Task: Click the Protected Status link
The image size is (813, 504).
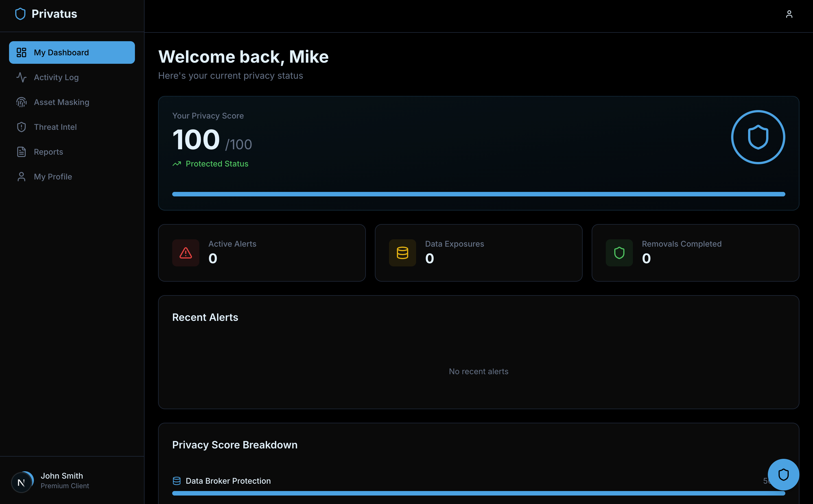Action: click(x=217, y=164)
